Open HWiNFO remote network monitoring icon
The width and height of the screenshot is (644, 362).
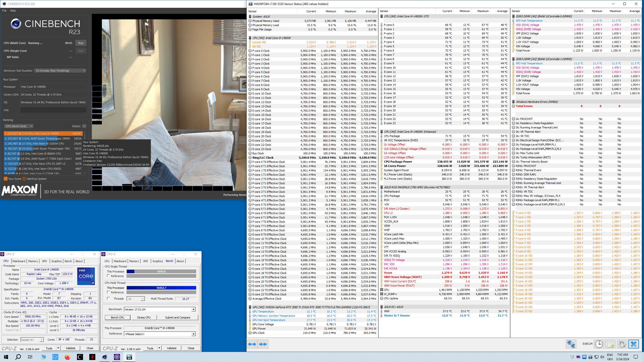(x=571, y=344)
